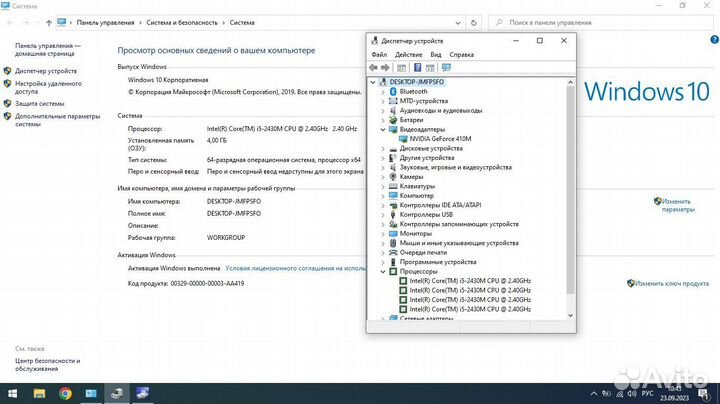This screenshot has width=720, height=404.
Task: Refresh the Control Panel address bar
Action: click(473, 22)
